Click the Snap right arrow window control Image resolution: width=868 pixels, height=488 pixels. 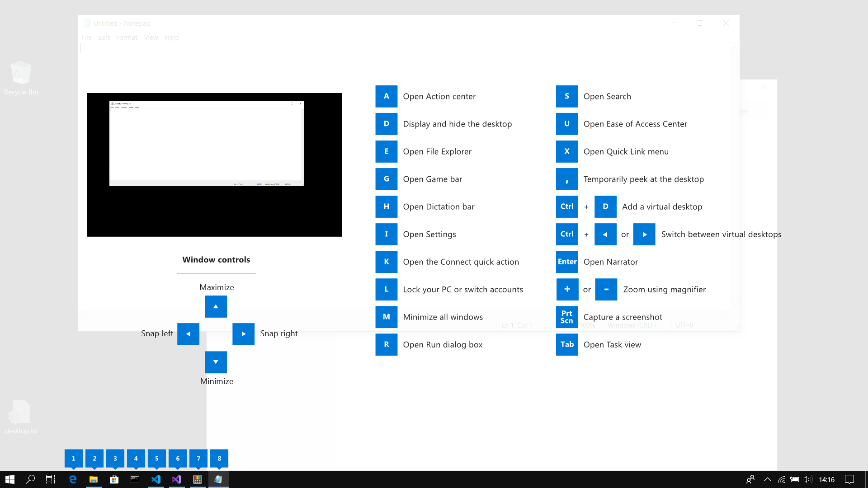coord(243,333)
